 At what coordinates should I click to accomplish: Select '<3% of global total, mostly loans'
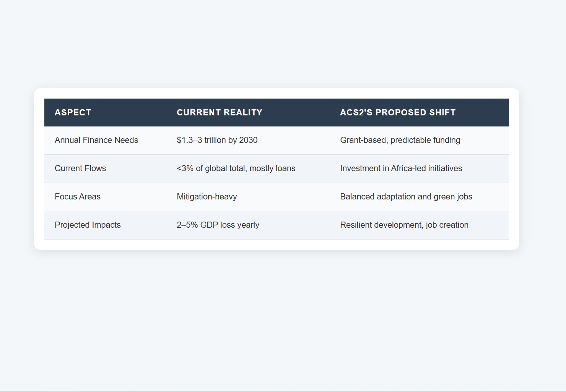[x=236, y=168]
